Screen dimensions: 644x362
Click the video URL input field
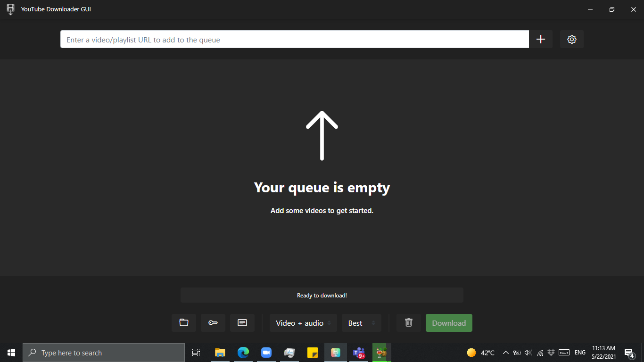pos(295,39)
